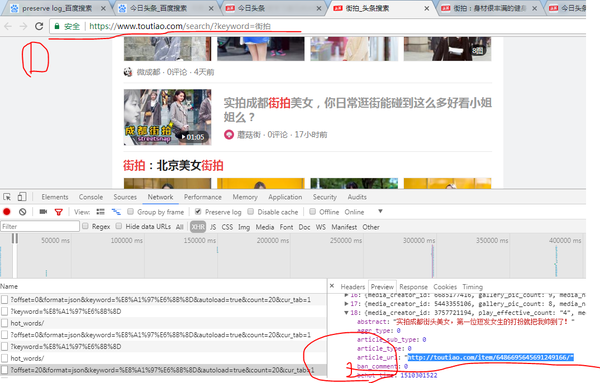
Task: Uncheck the Preserve log checkbox
Action: [198, 212]
